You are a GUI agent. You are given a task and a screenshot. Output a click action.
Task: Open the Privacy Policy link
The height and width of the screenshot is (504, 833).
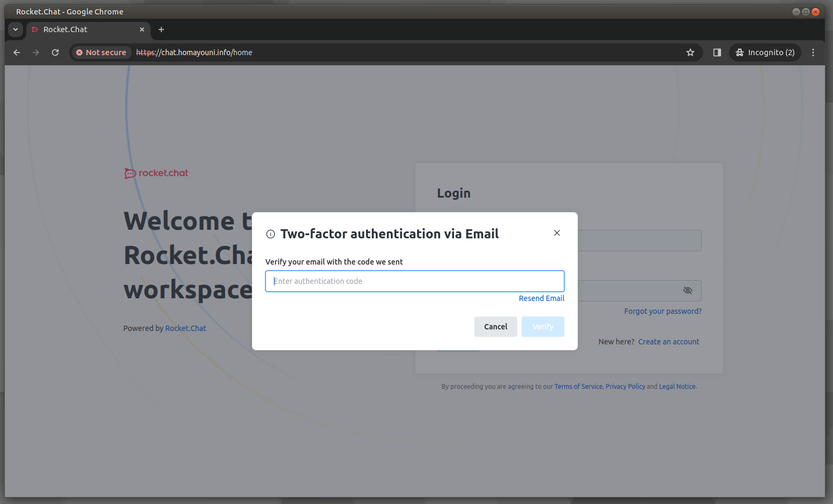(x=626, y=387)
